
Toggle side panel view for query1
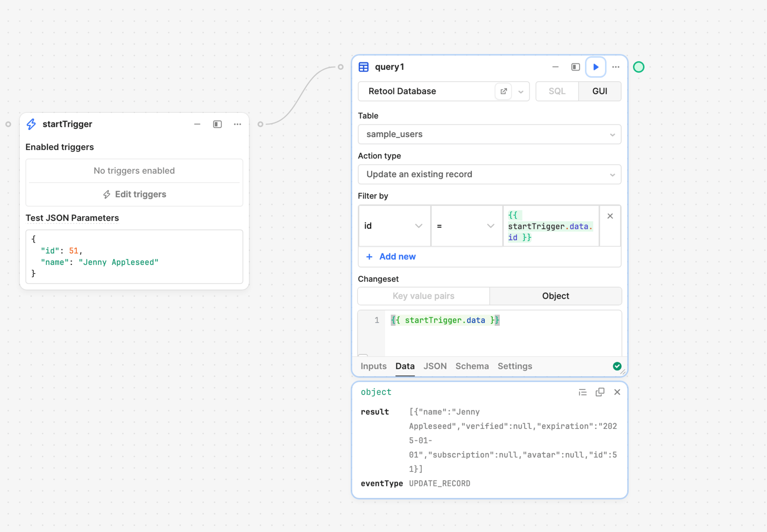[x=575, y=67]
